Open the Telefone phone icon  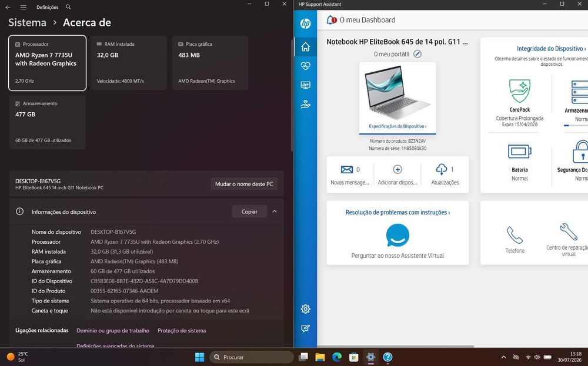click(x=514, y=235)
